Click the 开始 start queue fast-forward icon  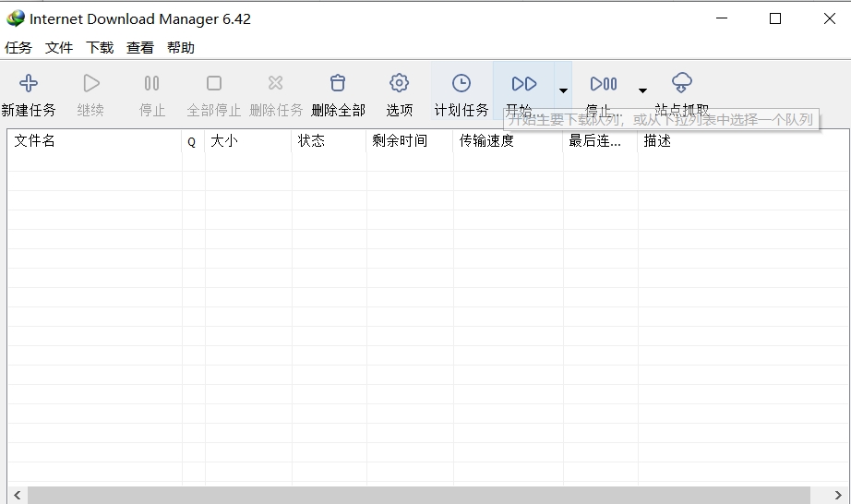(x=523, y=84)
